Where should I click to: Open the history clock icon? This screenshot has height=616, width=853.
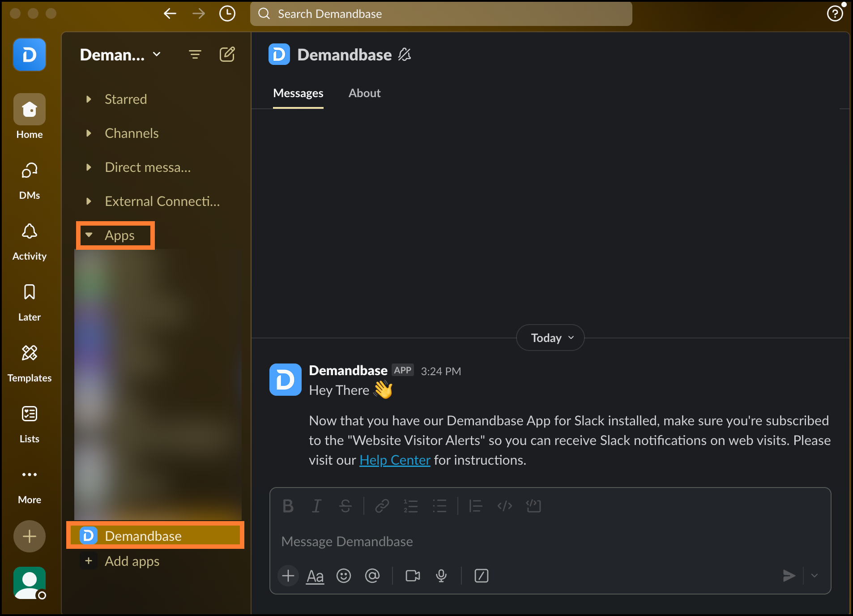(227, 14)
